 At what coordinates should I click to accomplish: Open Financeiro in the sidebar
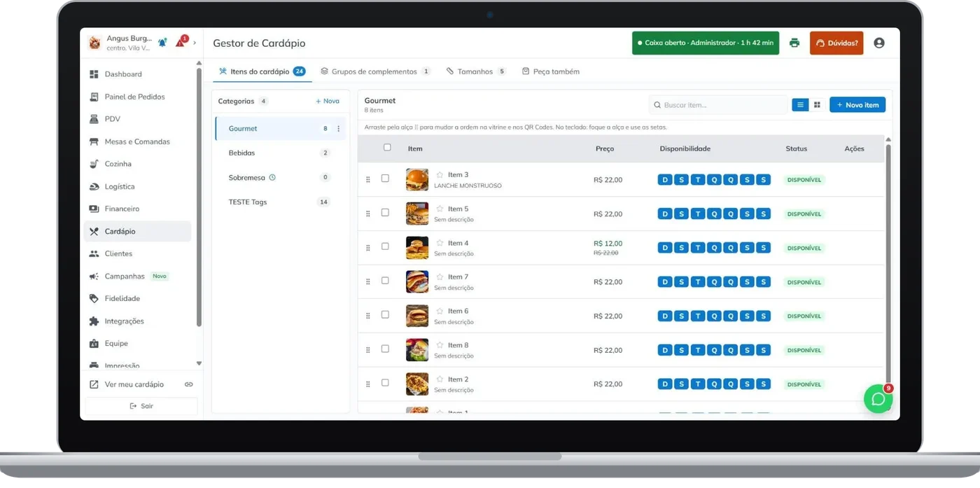click(137, 209)
